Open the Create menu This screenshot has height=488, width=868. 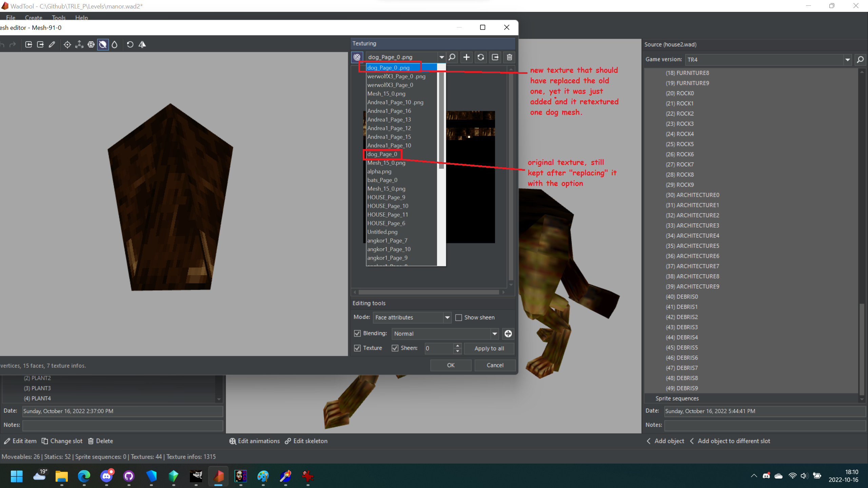pos(34,18)
